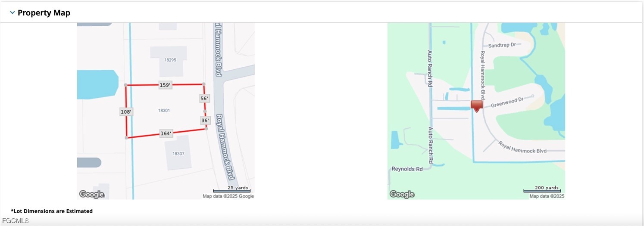The image size is (644, 226).
Task: Select the 36' lot dimension label
Action: point(205,121)
